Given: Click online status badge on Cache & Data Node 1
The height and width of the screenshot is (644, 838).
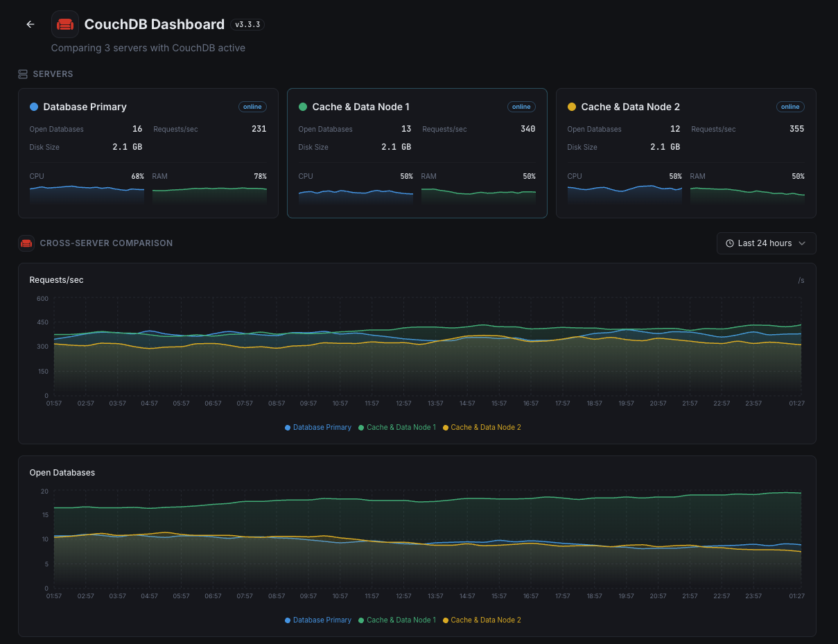Looking at the screenshot, I should pos(521,107).
